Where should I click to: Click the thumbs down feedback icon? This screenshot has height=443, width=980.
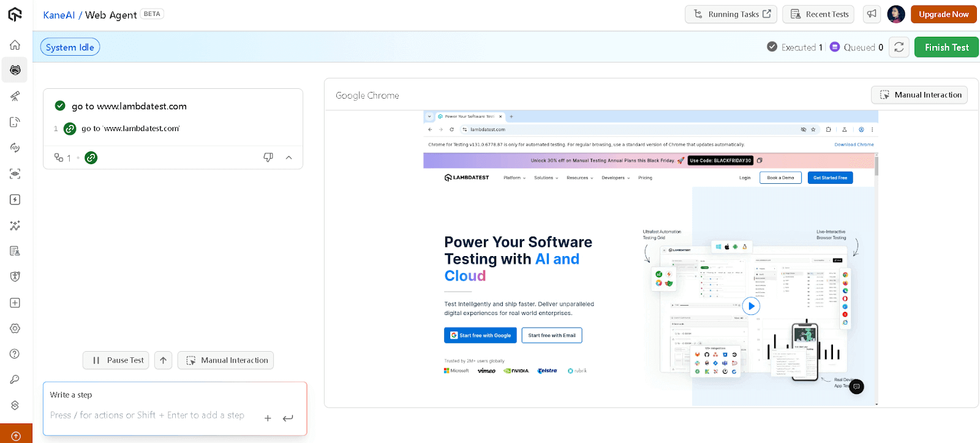[x=268, y=157]
